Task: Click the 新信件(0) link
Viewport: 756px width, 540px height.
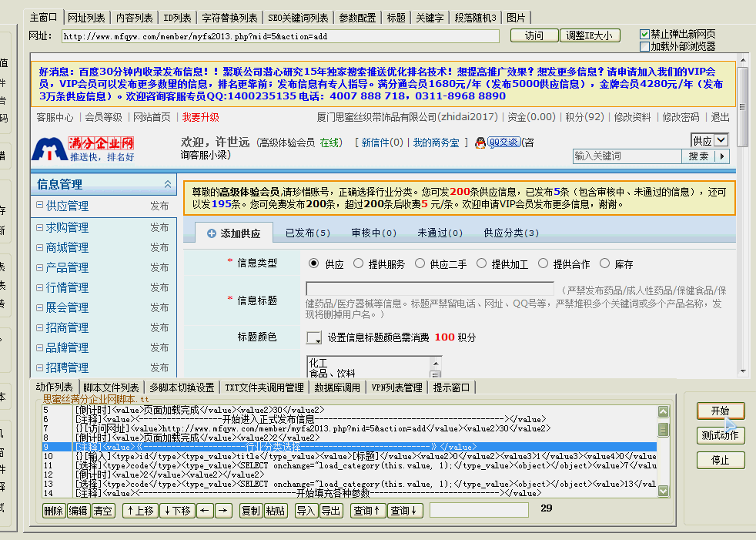Action: [382, 143]
